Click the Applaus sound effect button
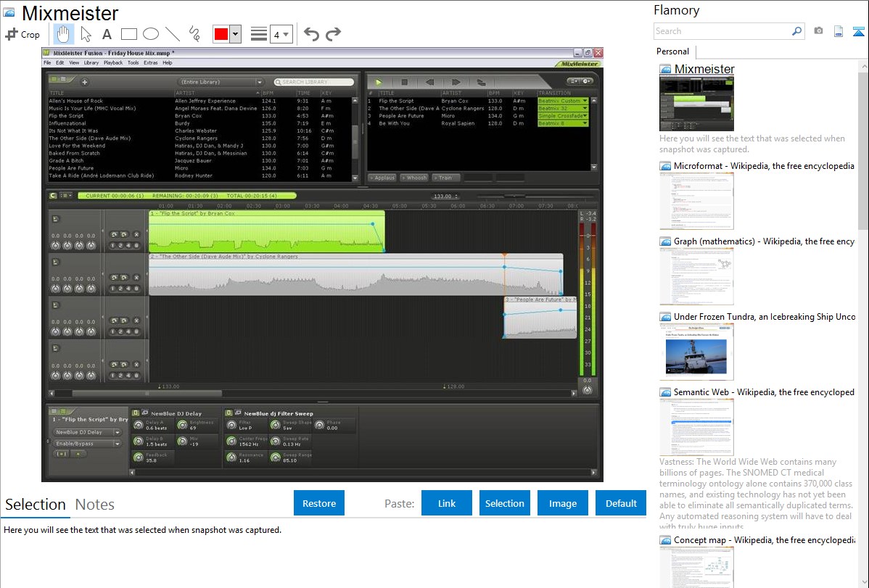 coord(382,178)
